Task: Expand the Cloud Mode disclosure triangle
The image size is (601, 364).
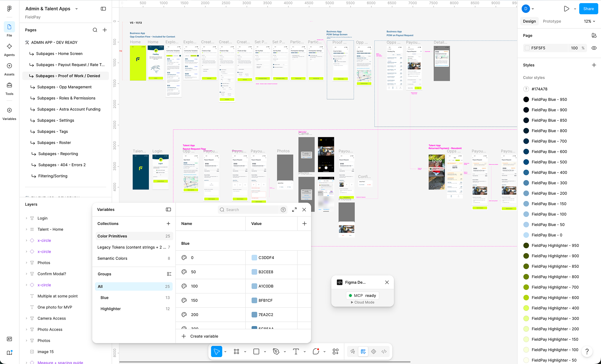Action: point(352,302)
